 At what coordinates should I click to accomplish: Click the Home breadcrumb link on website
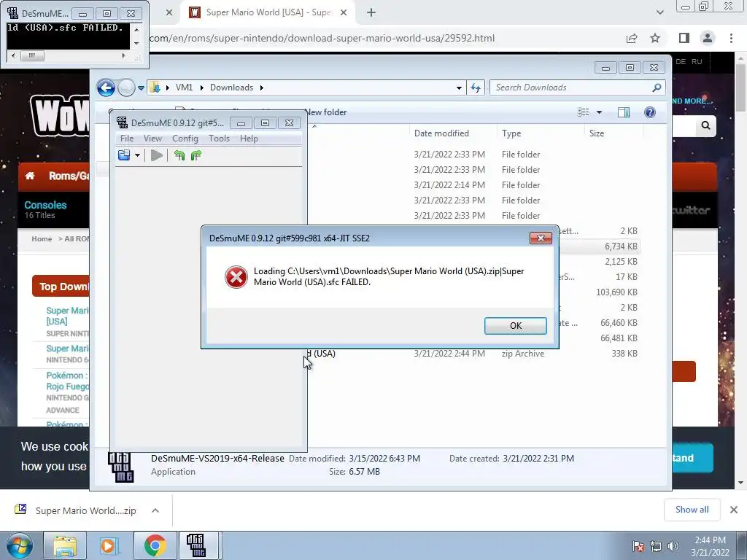click(42, 239)
